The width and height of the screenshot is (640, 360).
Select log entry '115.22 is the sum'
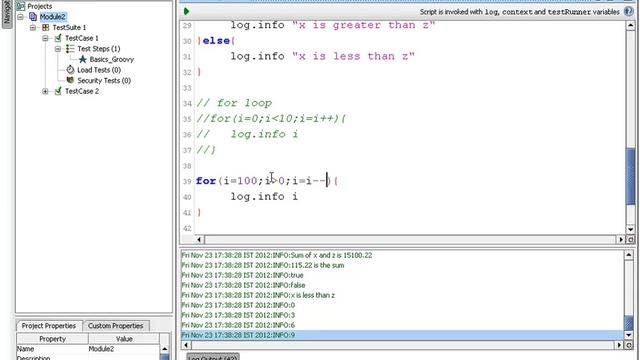click(263, 265)
